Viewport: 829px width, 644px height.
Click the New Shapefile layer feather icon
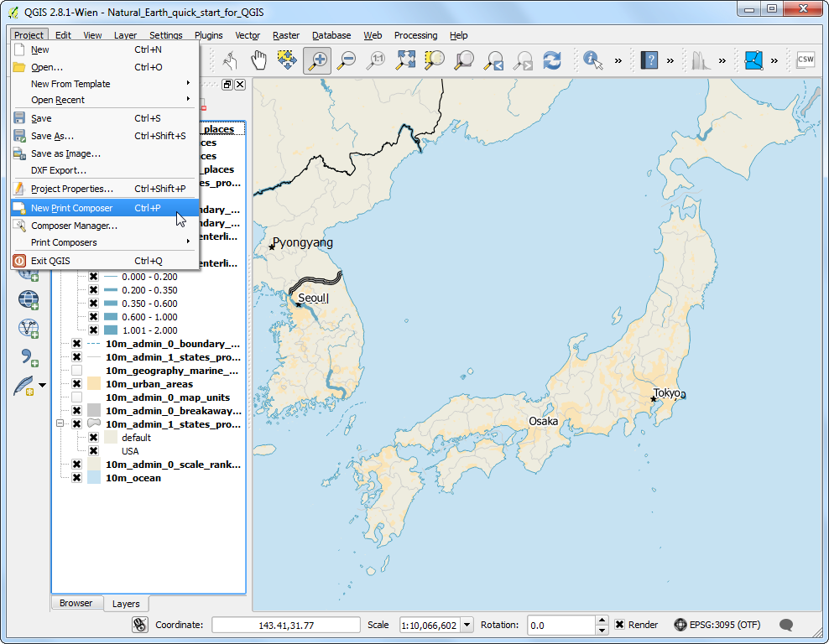pyautogui.click(x=23, y=386)
